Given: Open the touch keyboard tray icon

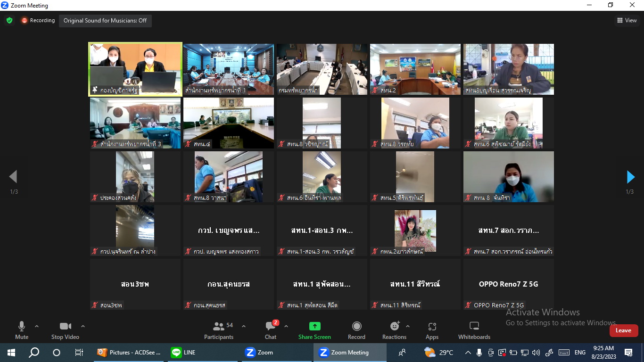Looking at the screenshot, I should pos(564,353).
